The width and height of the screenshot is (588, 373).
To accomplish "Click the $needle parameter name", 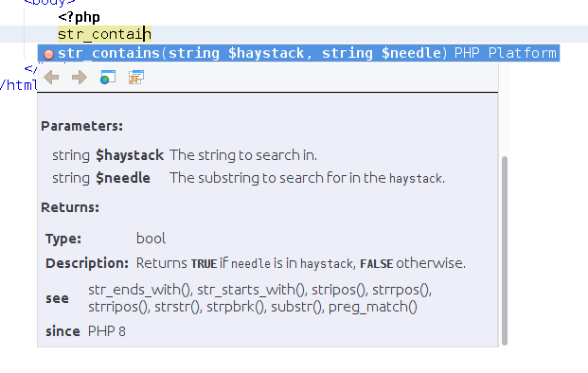I will point(123,178).
